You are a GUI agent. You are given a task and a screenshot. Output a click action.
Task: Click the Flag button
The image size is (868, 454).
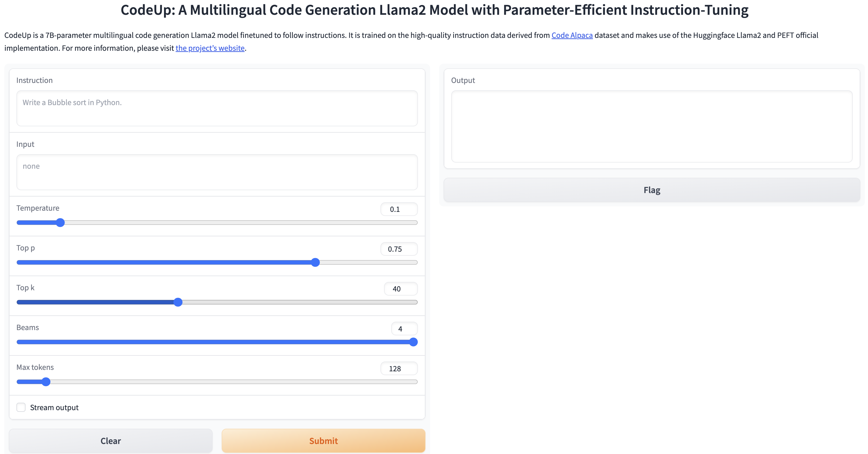[x=651, y=190]
